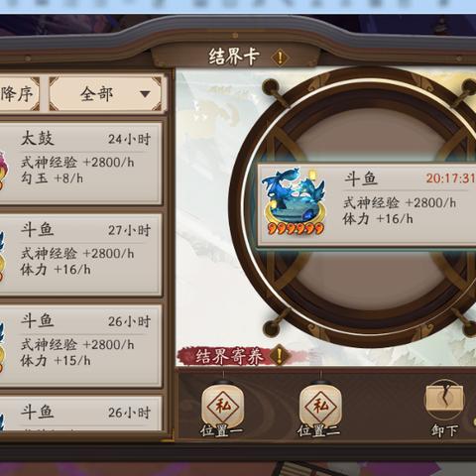Click the 卸下 broken card icon

click(444, 400)
